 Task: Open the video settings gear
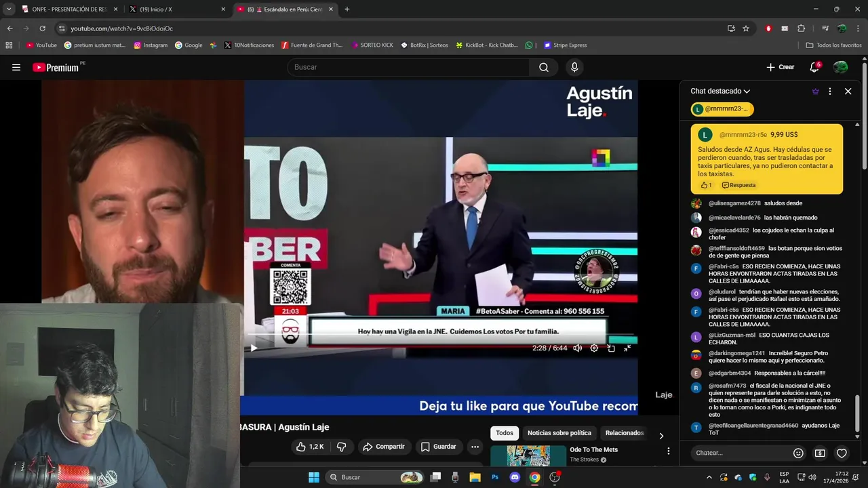pos(594,348)
